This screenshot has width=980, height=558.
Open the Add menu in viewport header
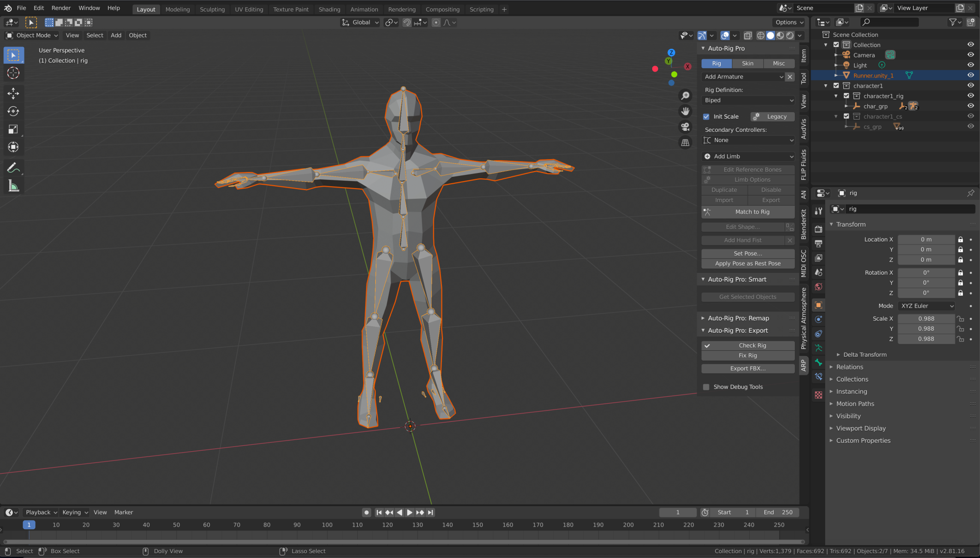tap(116, 35)
